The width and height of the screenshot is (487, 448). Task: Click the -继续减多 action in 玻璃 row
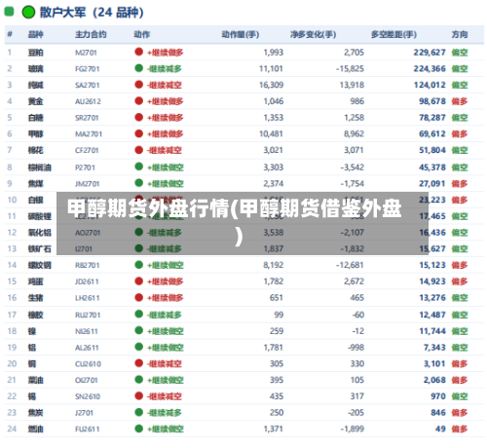[165, 68]
